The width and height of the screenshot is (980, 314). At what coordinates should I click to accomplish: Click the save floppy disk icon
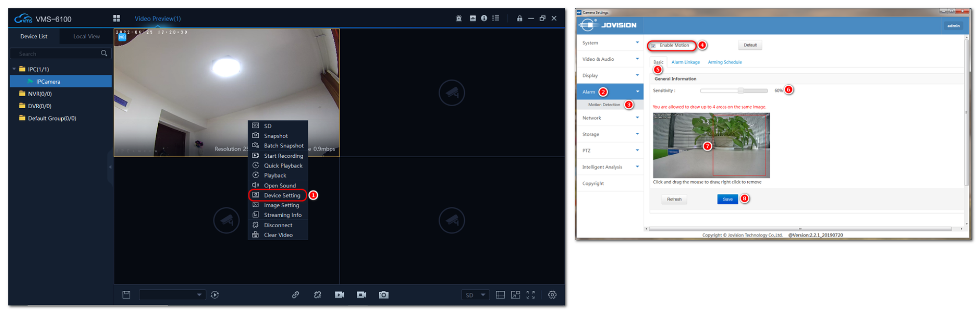126,295
